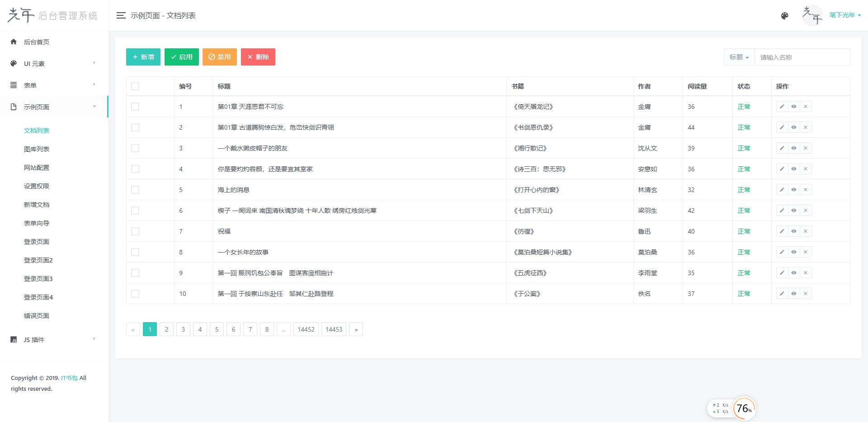Click the user avatar logo in header
Screen dimensions: 868x422
pos(812,15)
